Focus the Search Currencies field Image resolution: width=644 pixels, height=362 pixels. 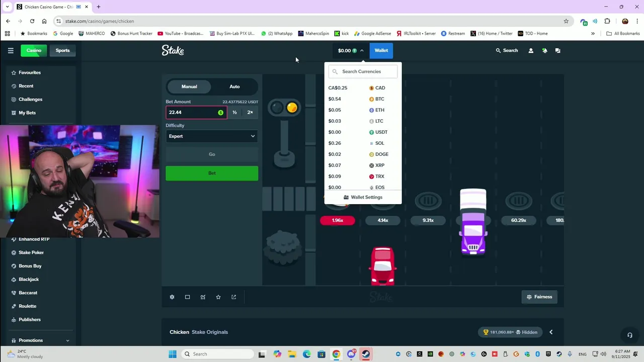pyautogui.click(x=363, y=71)
